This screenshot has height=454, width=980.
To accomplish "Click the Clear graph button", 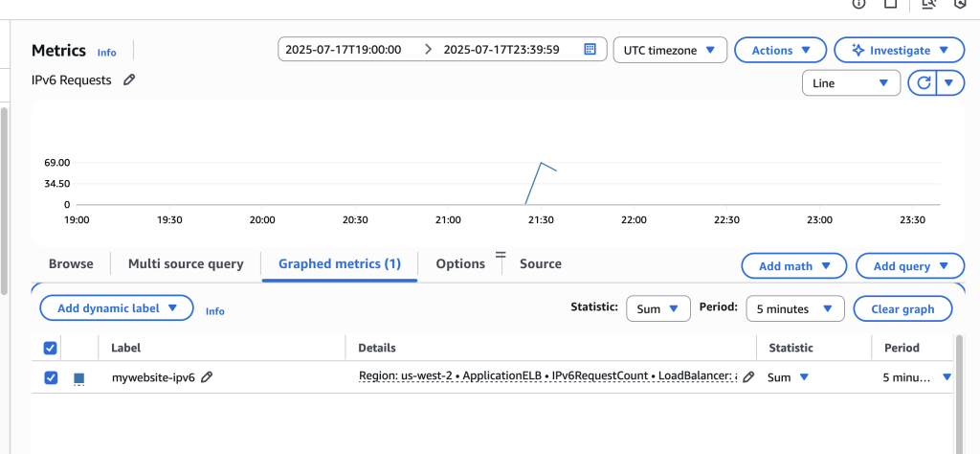I will click(x=903, y=308).
